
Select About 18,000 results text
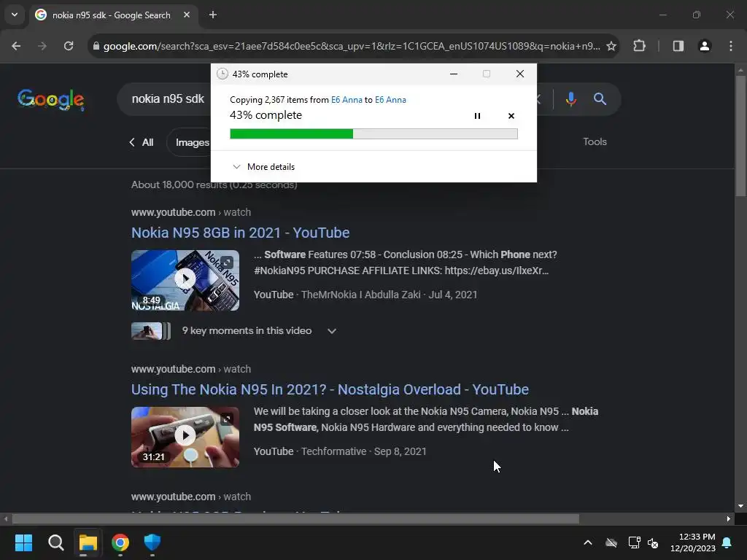point(214,184)
